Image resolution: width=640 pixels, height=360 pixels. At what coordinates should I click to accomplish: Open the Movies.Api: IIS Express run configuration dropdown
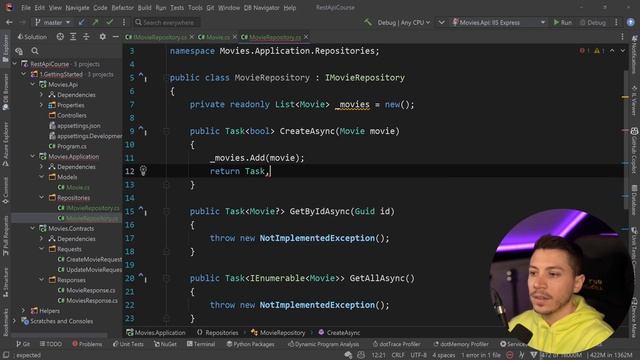[498, 22]
